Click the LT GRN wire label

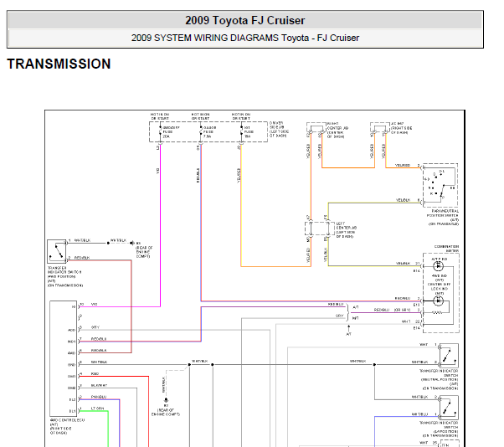click(x=97, y=408)
